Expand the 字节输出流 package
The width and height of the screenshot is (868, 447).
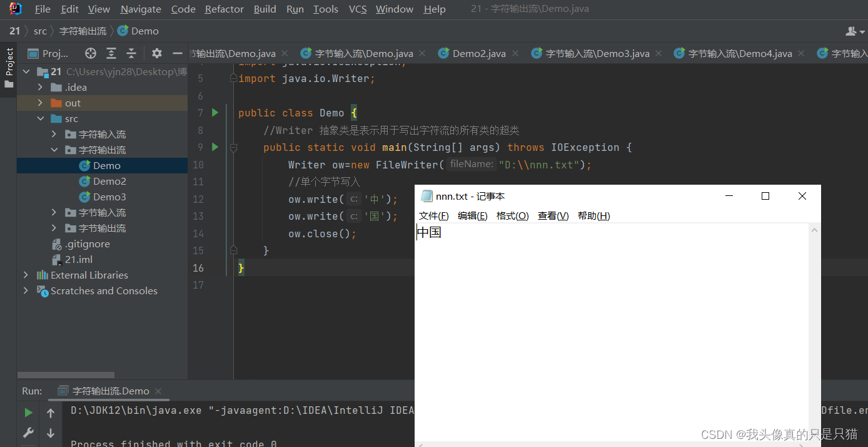tap(54, 228)
